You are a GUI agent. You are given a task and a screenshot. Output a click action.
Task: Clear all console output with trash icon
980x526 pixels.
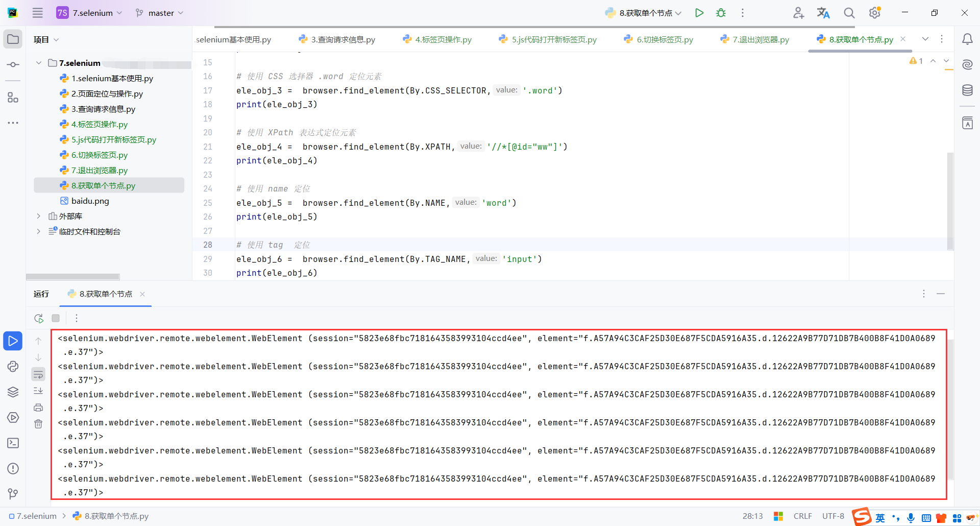[38, 424]
